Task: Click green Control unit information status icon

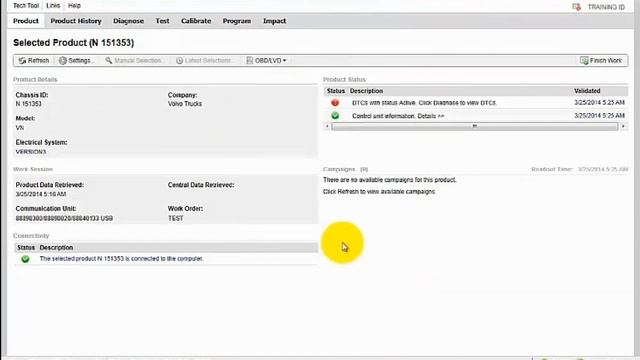Action: [335, 116]
